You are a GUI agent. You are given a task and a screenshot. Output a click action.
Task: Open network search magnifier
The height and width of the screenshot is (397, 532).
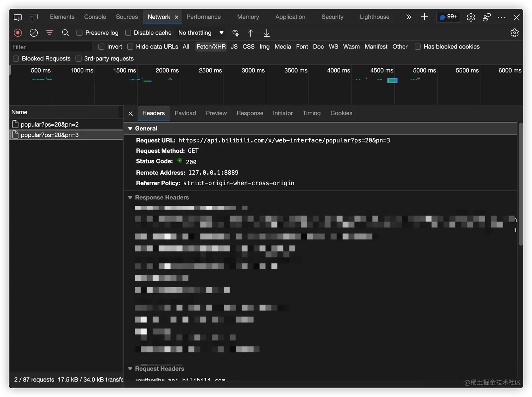tap(65, 33)
